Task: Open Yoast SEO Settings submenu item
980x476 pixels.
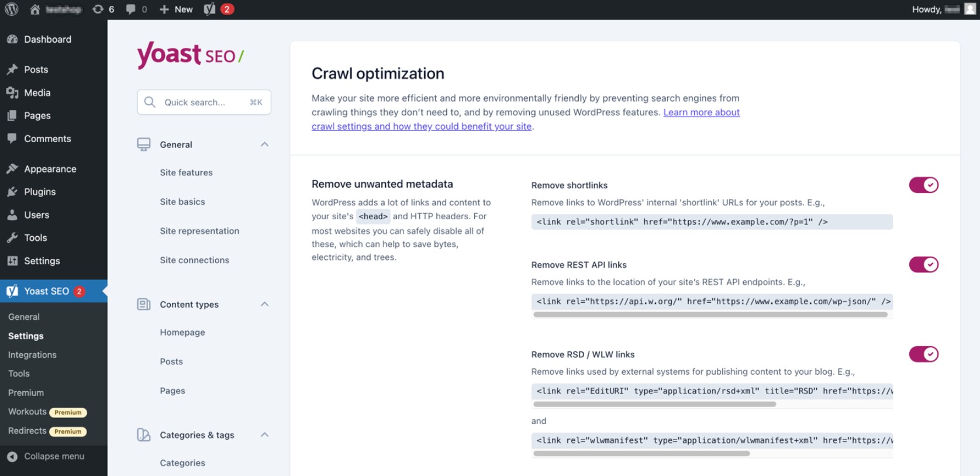Action: pos(26,336)
